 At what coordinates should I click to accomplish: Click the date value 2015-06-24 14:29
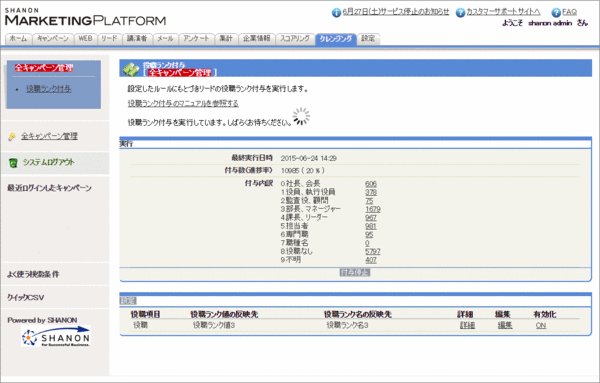[x=308, y=158]
